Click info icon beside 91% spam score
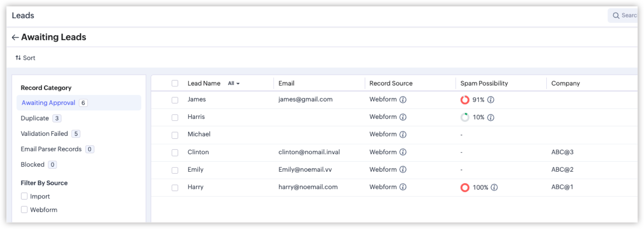644x229 pixels. (x=491, y=100)
